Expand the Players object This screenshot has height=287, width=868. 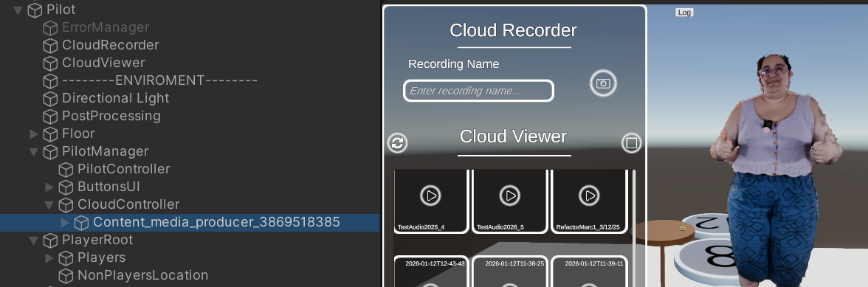pyautogui.click(x=49, y=257)
